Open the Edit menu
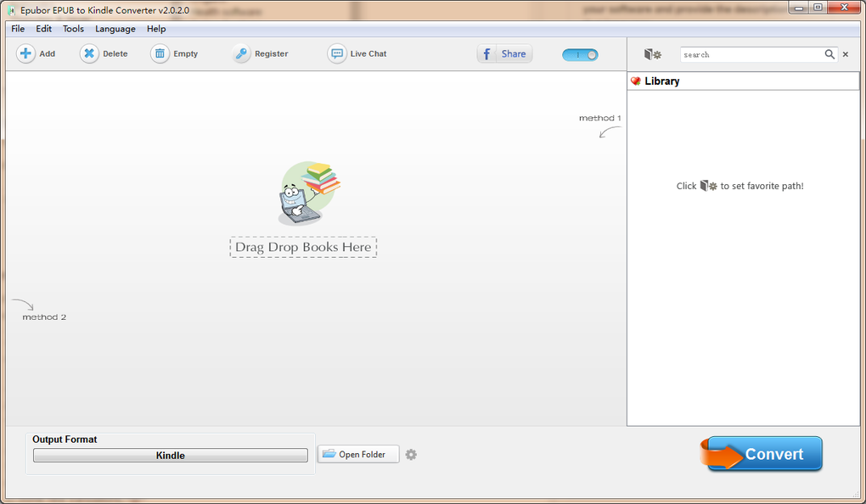Image resolution: width=866 pixels, height=504 pixels. (43, 29)
